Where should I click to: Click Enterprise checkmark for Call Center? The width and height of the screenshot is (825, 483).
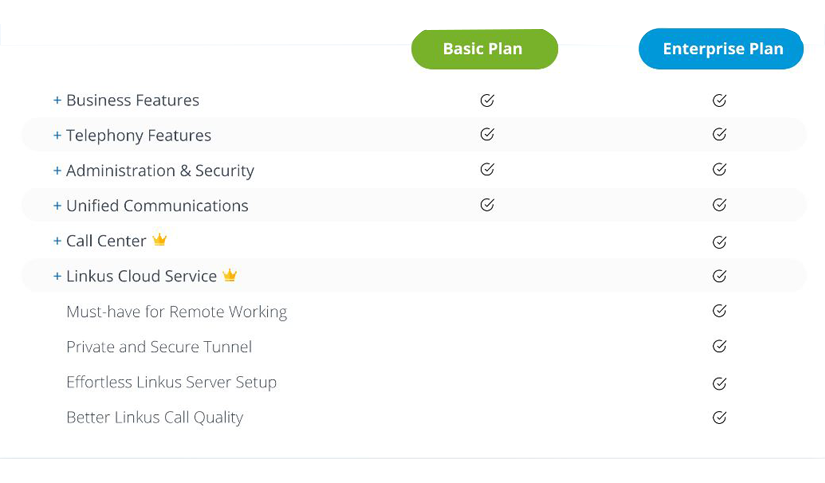click(719, 241)
